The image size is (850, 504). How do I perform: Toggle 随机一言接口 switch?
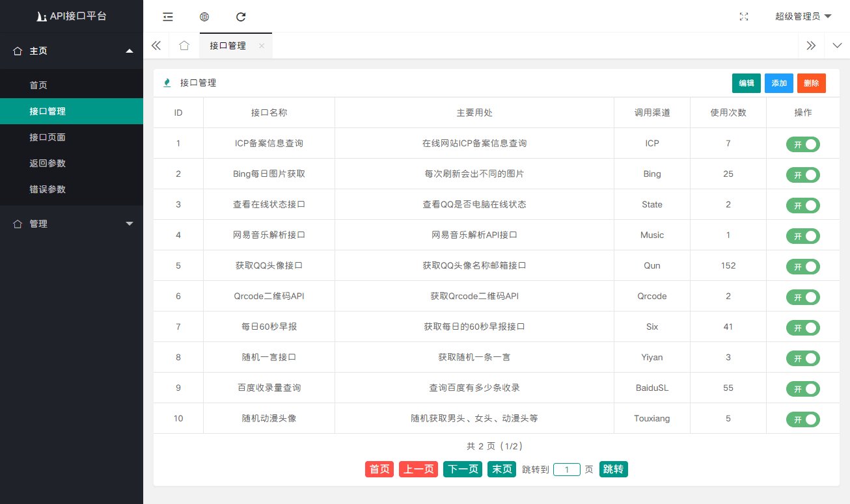[x=802, y=358]
